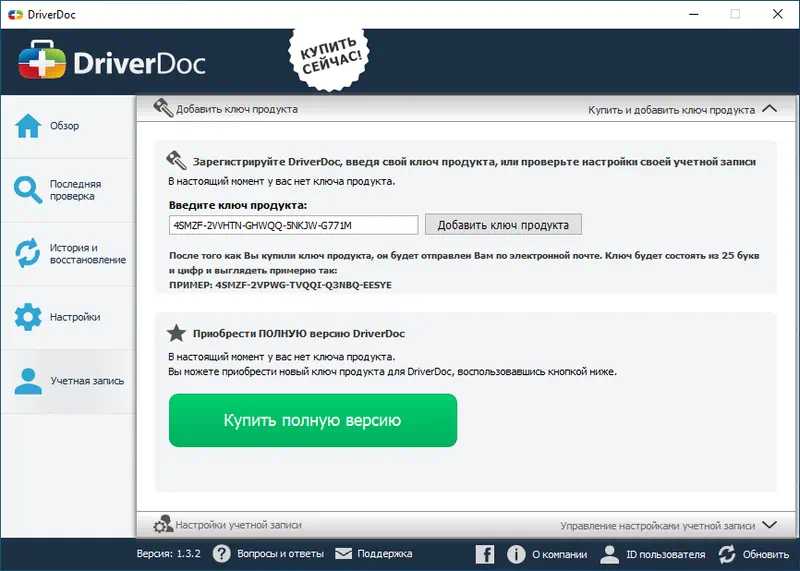Open the Вопросы и ответы link
Image resolution: width=800 pixels, height=571 pixels.
281,554
